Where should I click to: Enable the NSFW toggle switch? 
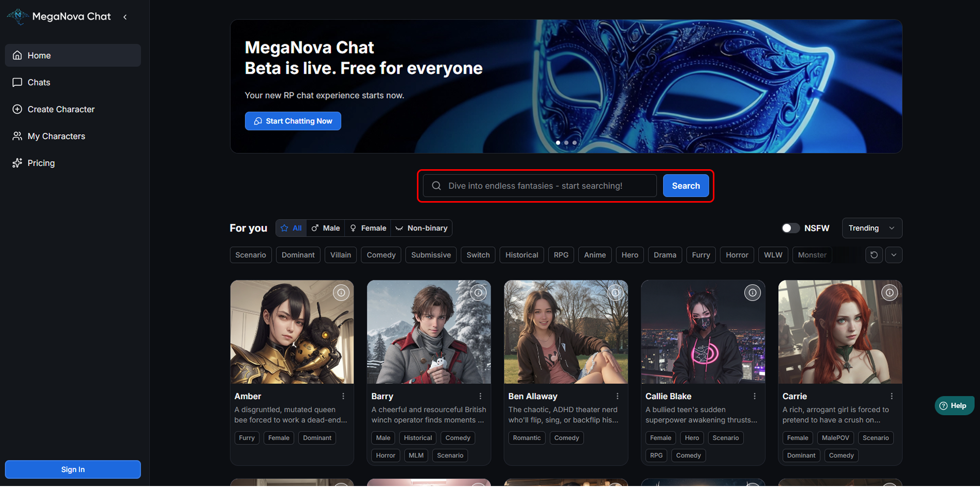tap(790, 228)
